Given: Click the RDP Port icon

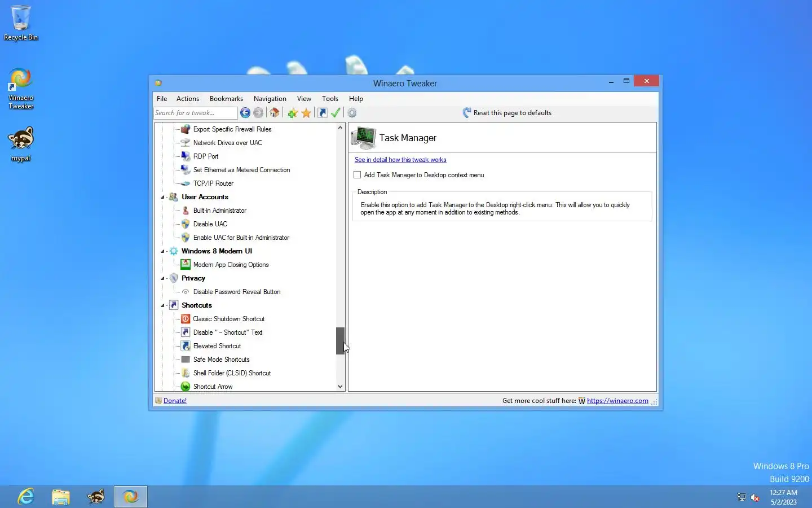Looking at the screenshot, I should [x=185, y=156].
